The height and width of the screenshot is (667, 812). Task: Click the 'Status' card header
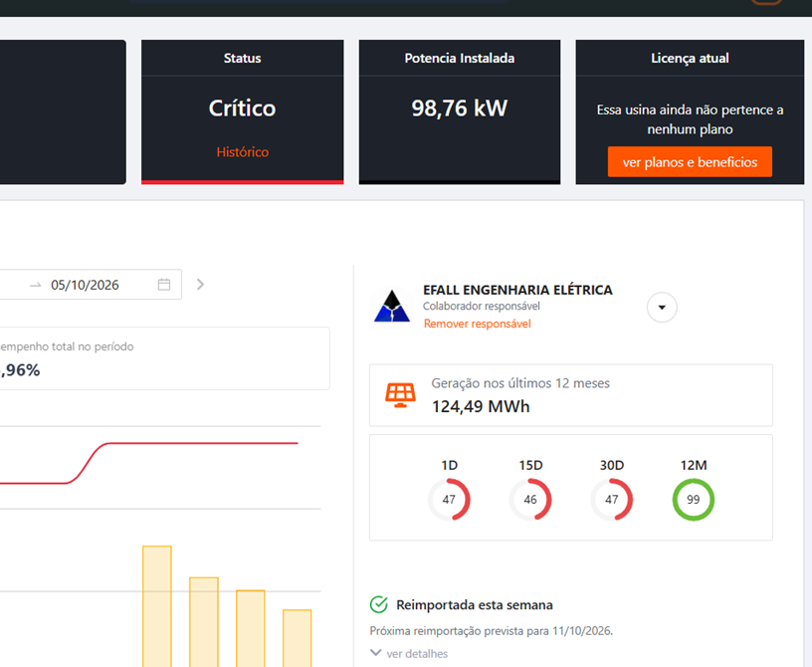(243, 58)
